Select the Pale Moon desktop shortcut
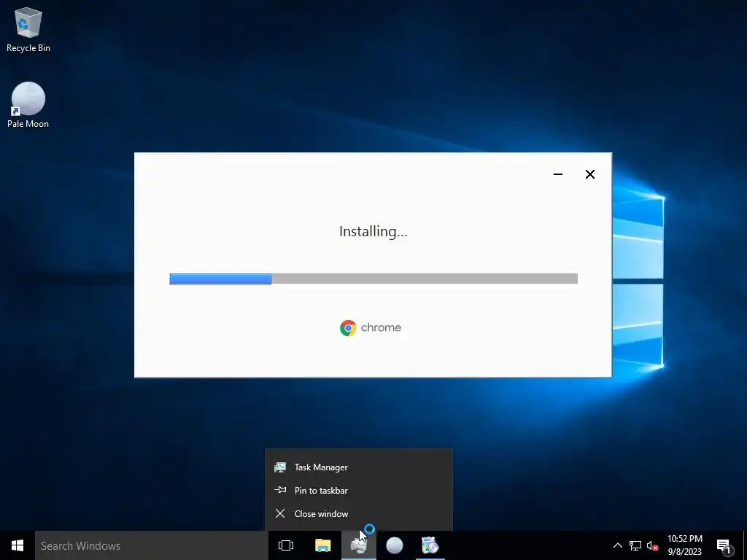The width and height of the screenshot is (747, 560). tap(28, 105)
